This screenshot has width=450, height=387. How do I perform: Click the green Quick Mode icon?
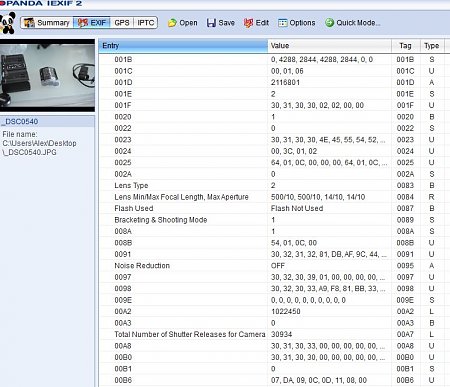[x=329, y=23]
